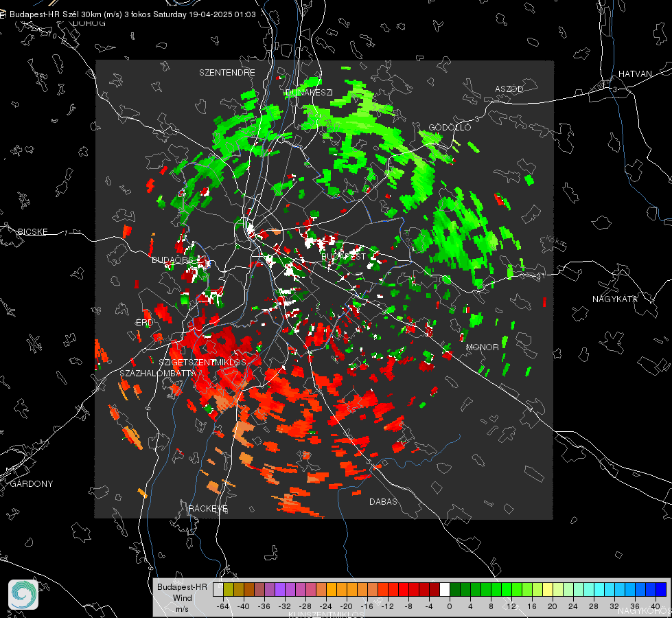
Task: Click the '0' legend value
Action: click(450, 606)
